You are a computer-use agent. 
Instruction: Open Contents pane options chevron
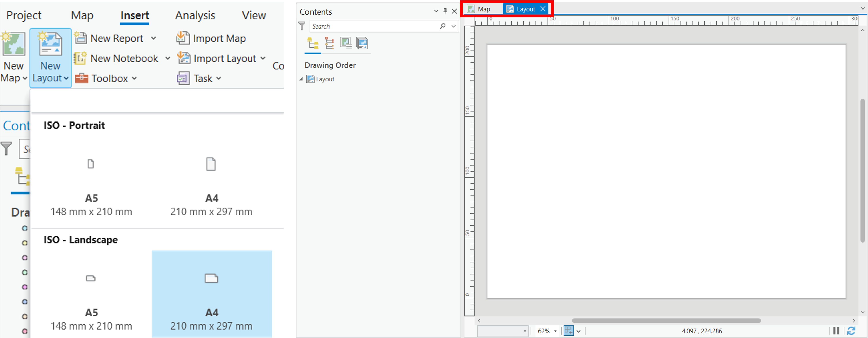(436, 11)
